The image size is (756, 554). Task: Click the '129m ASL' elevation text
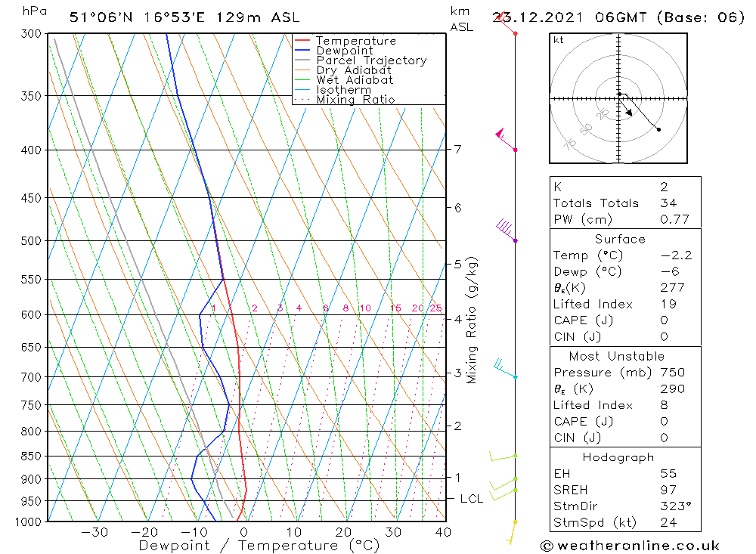tap(258, 17)
